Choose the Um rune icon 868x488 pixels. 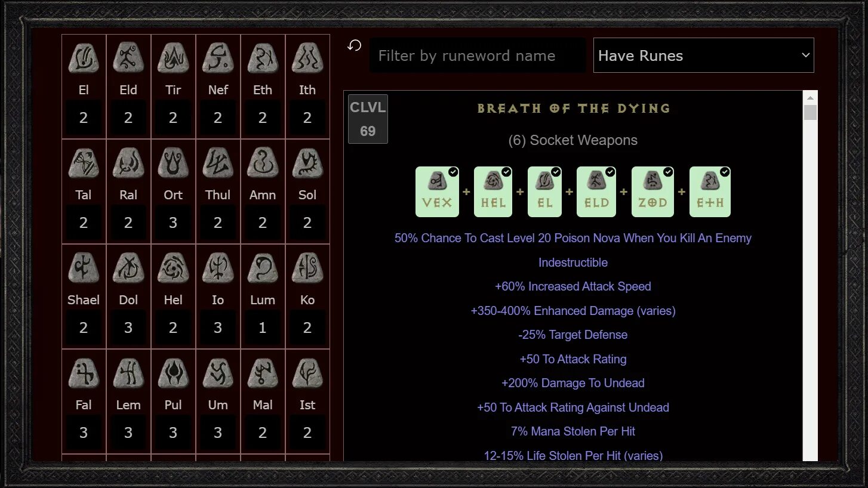point(218,373)
